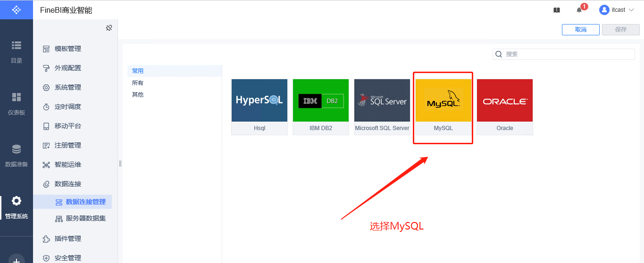
Task: Click the 外观配置 paint roller icon
Action: tap(46, 68)
